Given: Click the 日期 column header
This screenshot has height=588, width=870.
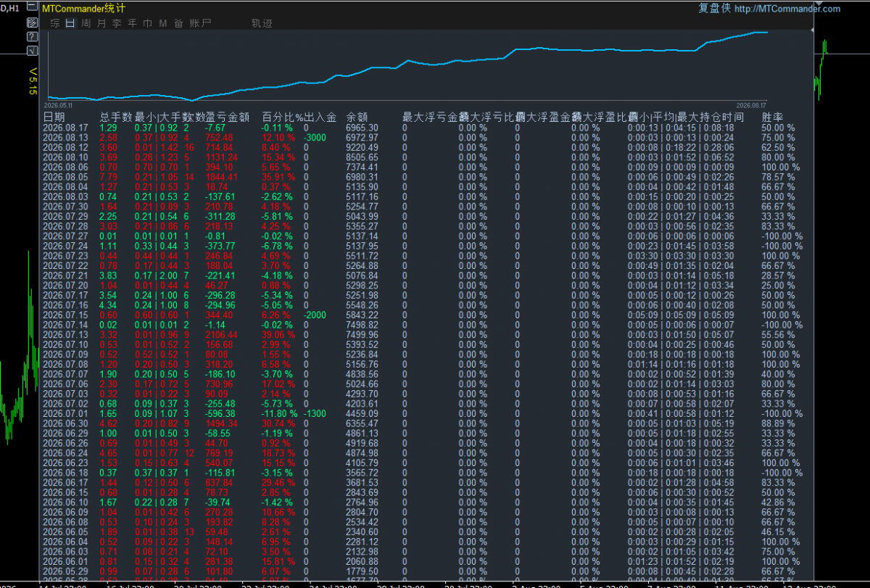Looking at the screenshot, I should [54, 117].
